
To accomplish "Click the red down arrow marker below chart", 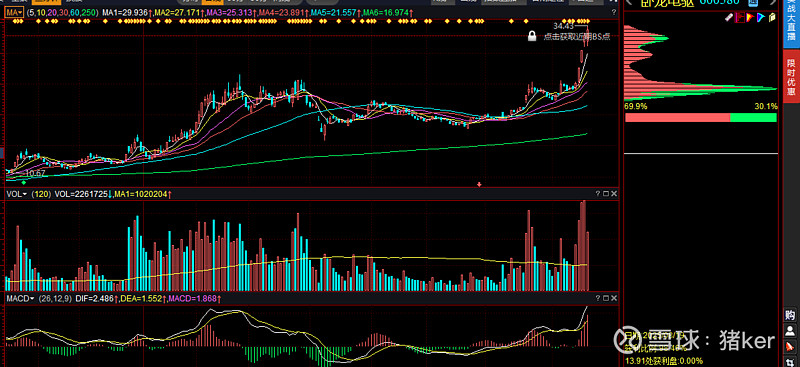I will (479, 184).
